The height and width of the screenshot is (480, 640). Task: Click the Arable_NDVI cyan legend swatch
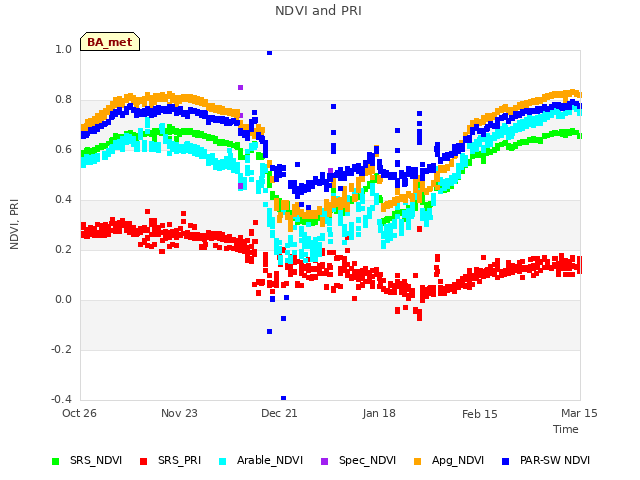coord(222,461)
